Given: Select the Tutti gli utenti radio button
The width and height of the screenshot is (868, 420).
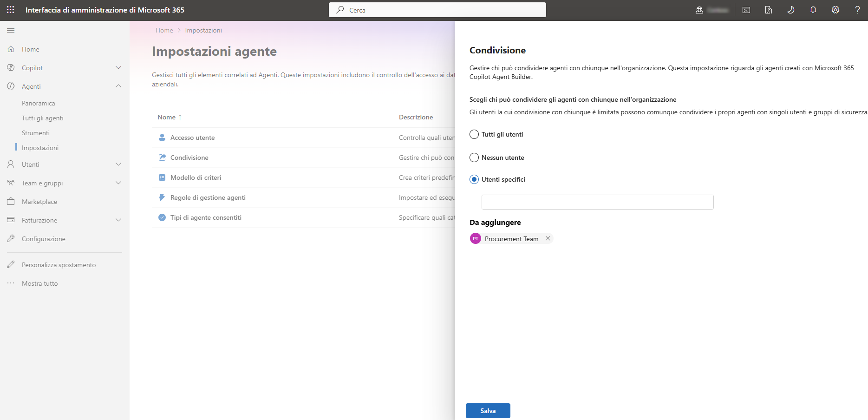Looking at the screenshot, I should coord(474,134).
